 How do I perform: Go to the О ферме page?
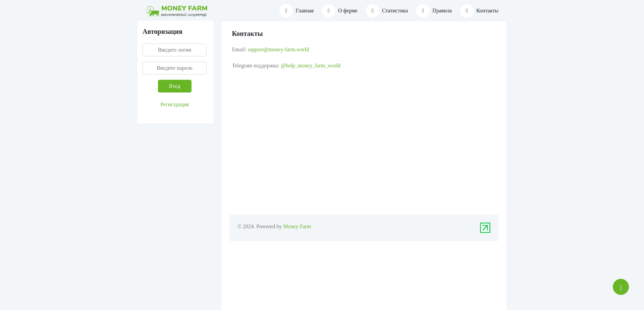point(347,11)
